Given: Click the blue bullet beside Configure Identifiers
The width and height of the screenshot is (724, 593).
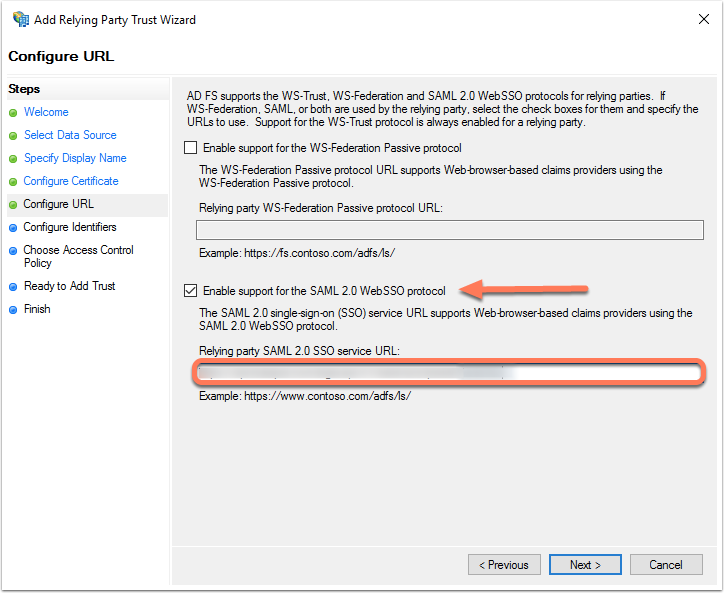Looking at the screenshot, I should pos(13,228).
